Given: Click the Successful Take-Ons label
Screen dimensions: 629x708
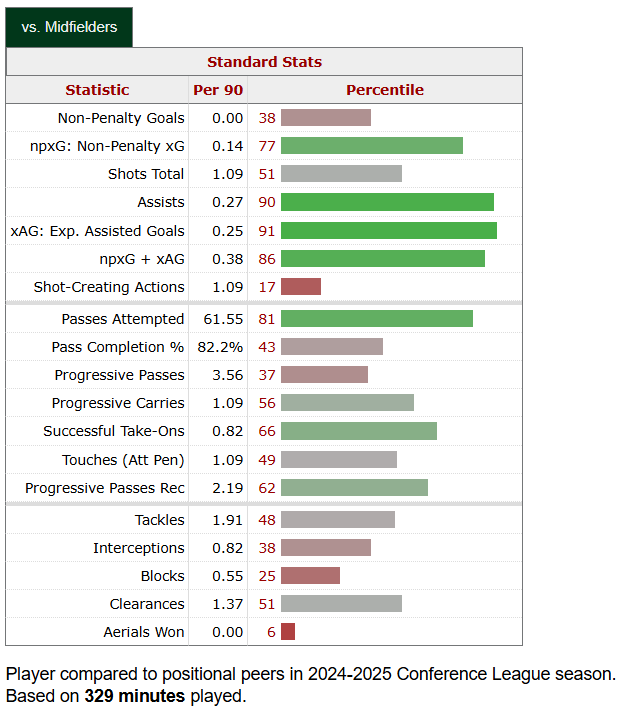Looking at the screenshot, I should click(x=114, y=431).
